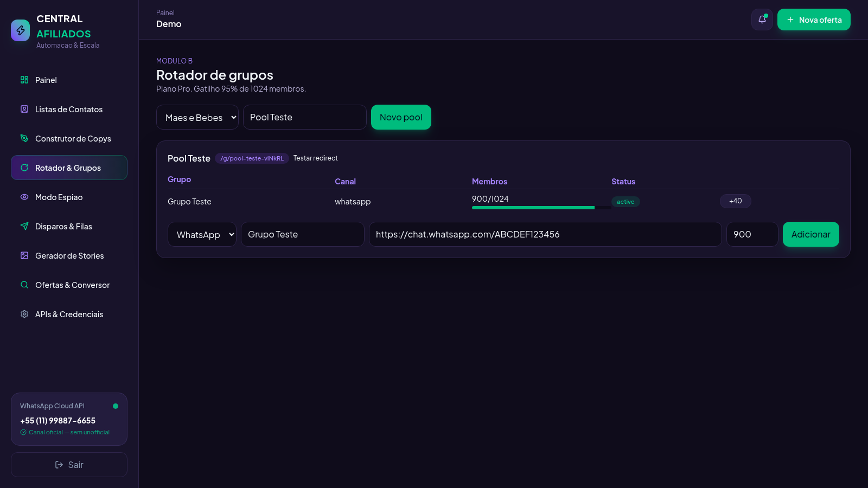Click the Grupo column header
This screenshot has height=488, width=868.
pos(179,179)
